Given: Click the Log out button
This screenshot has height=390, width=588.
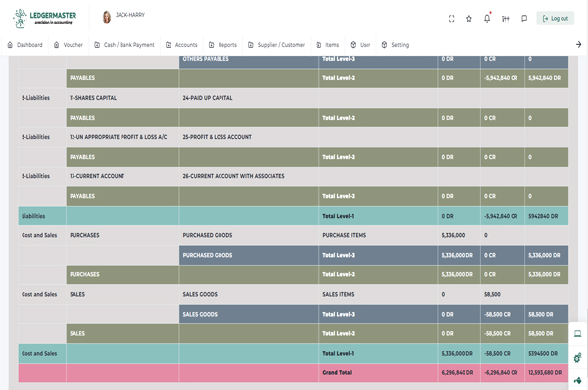Looking at the screenshot, I should (x=556, y=19).
